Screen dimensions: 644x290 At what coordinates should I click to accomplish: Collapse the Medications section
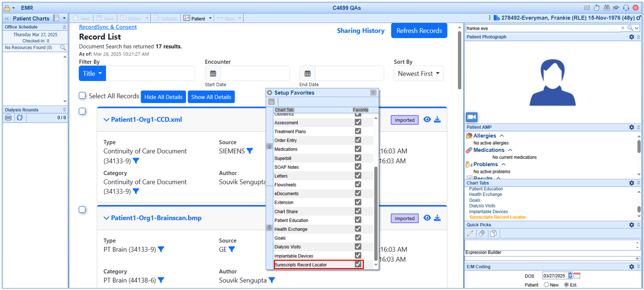pos(510,150)
